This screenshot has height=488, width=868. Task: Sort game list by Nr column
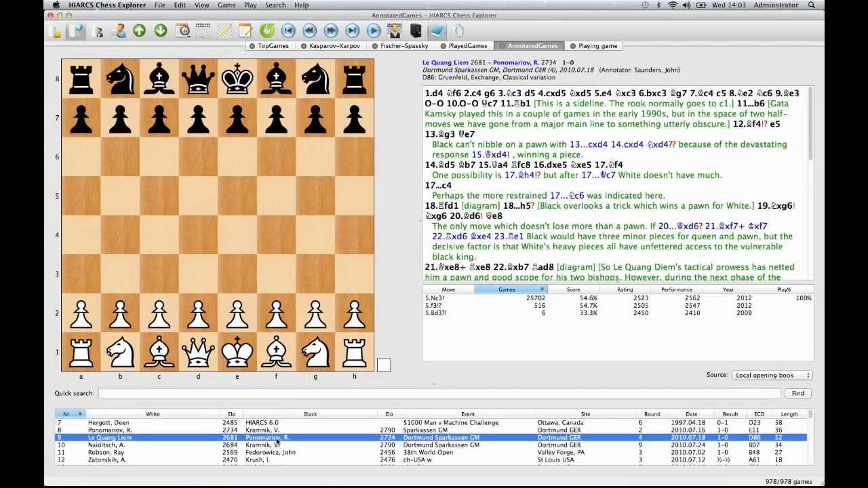[70, 413]
